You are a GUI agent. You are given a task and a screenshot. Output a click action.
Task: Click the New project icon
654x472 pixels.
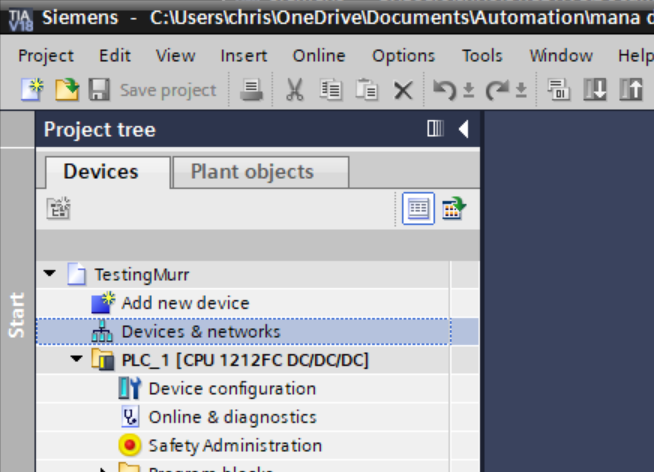(x=32, y=90)
